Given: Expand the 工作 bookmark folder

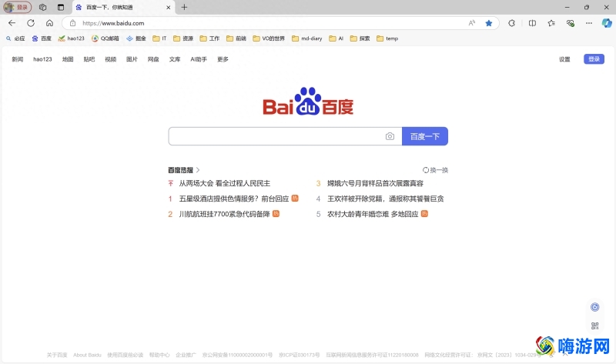Looking at the screenshot, I should (209, 38).
